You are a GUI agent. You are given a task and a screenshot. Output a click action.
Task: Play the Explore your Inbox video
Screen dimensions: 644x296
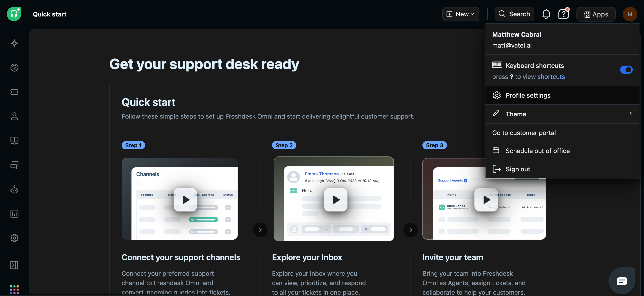[336, 200]
